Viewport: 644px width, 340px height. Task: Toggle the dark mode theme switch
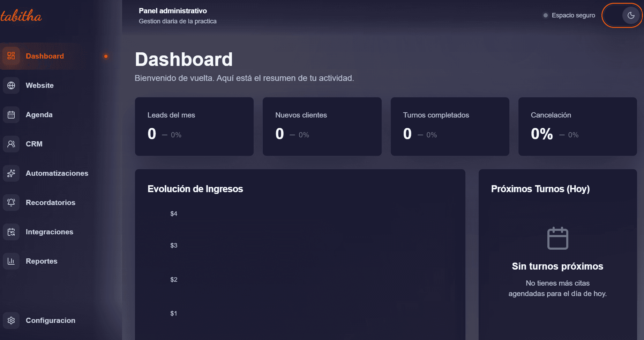[622, 15]
